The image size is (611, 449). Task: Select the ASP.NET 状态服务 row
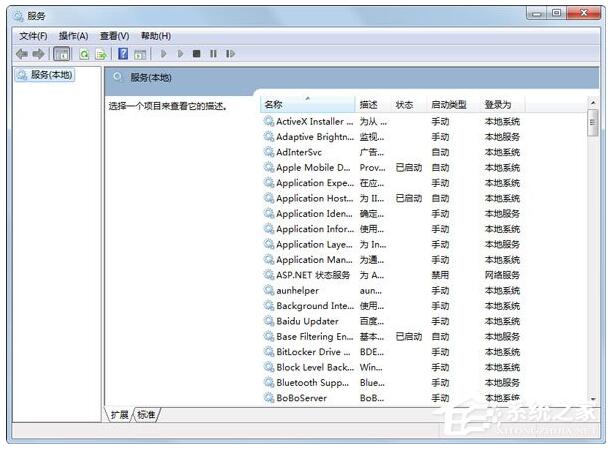(392, 275)
